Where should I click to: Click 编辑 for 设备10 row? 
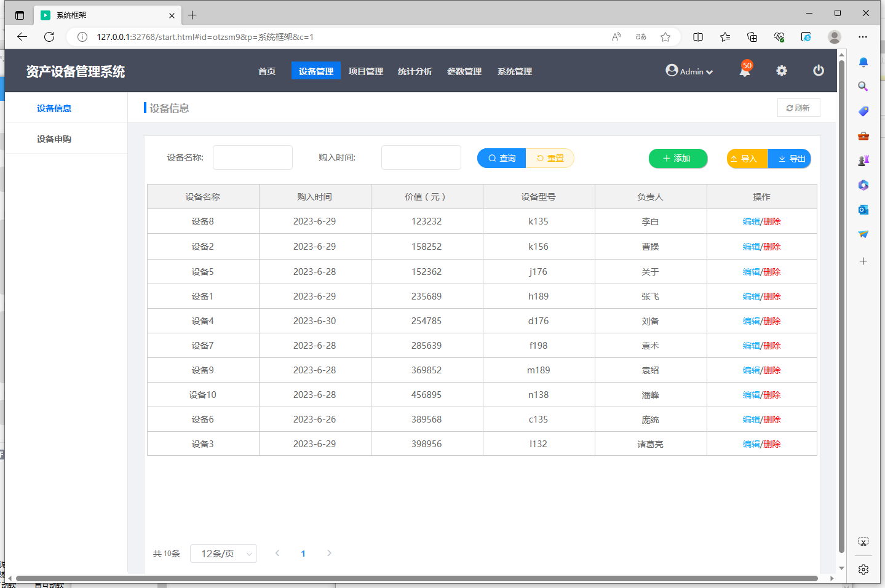click(751, 395)
